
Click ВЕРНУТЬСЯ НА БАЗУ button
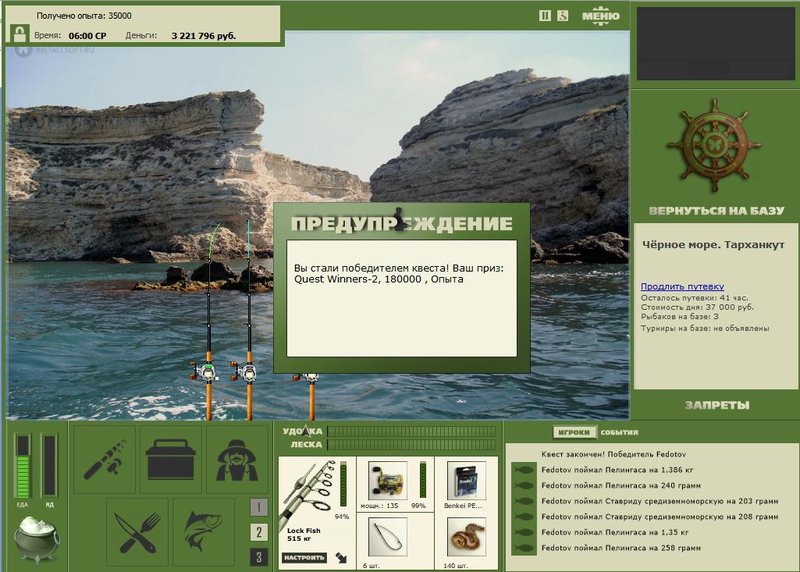point(716,211)
